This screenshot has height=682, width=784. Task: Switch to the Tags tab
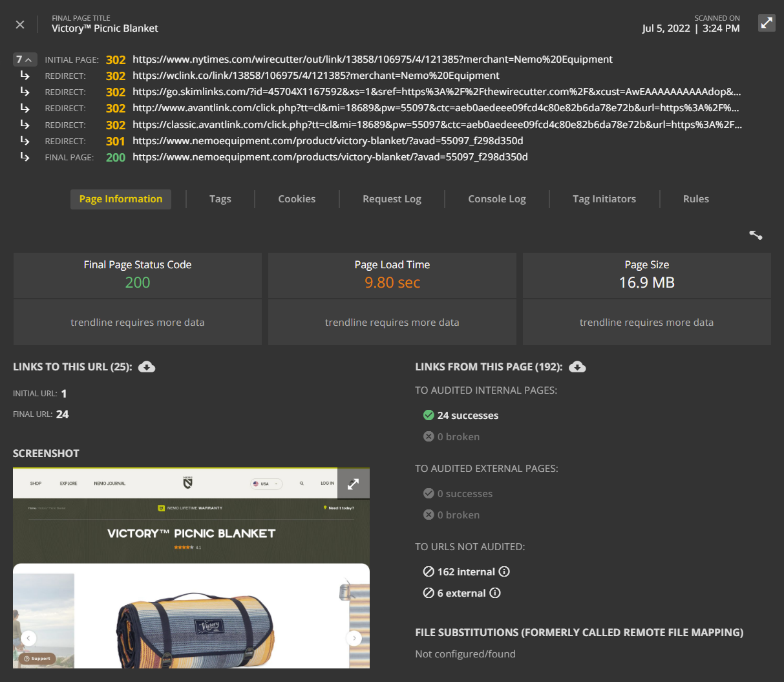coord(220,199)
